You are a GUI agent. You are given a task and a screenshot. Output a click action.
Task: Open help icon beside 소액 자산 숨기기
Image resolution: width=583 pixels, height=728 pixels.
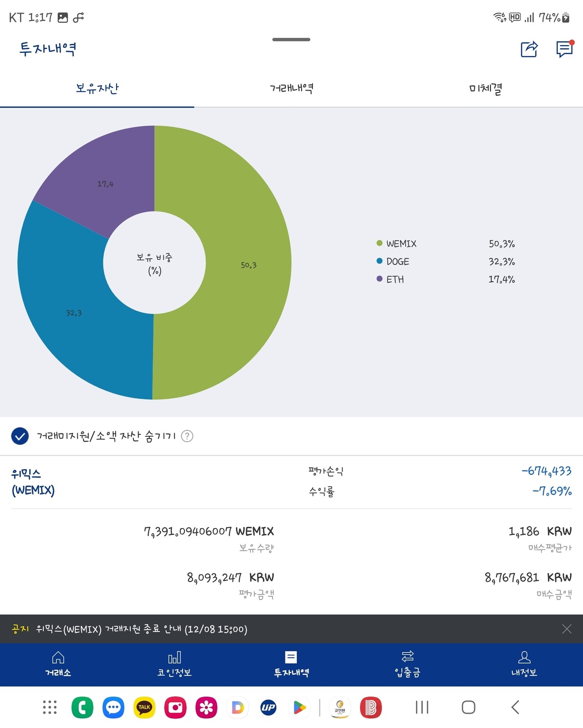[187, 436]
